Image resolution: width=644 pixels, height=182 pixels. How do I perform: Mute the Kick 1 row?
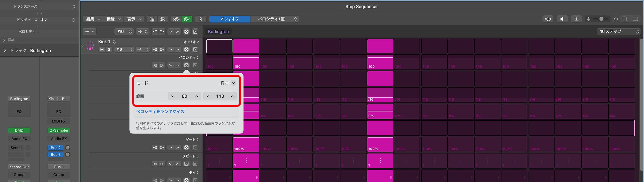[x=102, y=49]
